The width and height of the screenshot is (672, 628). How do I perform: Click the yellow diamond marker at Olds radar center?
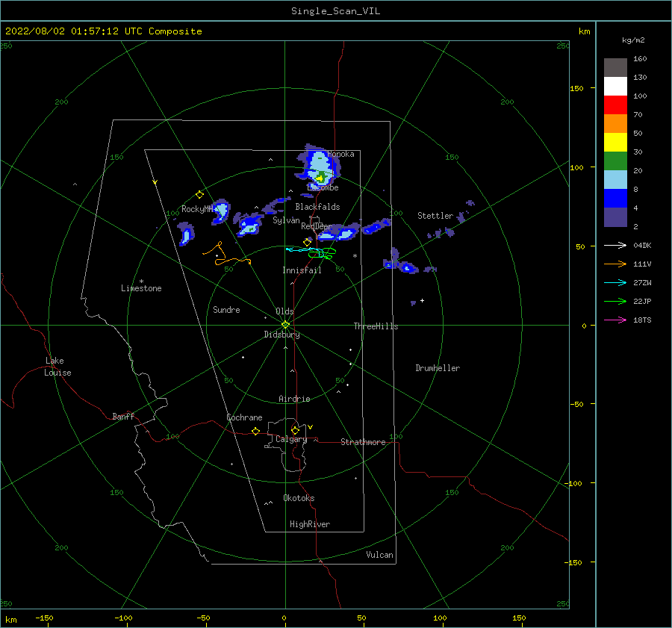(285, 325)
